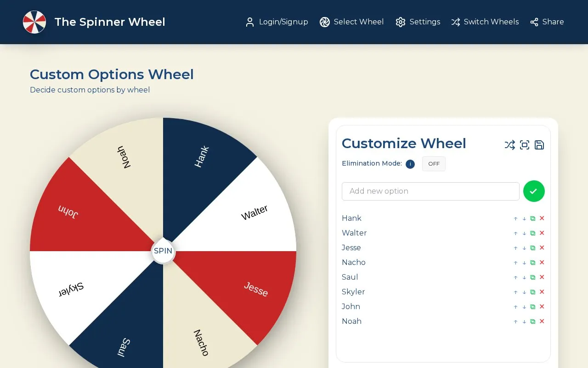Confirm new option with green check button

[x=534, y=191]
